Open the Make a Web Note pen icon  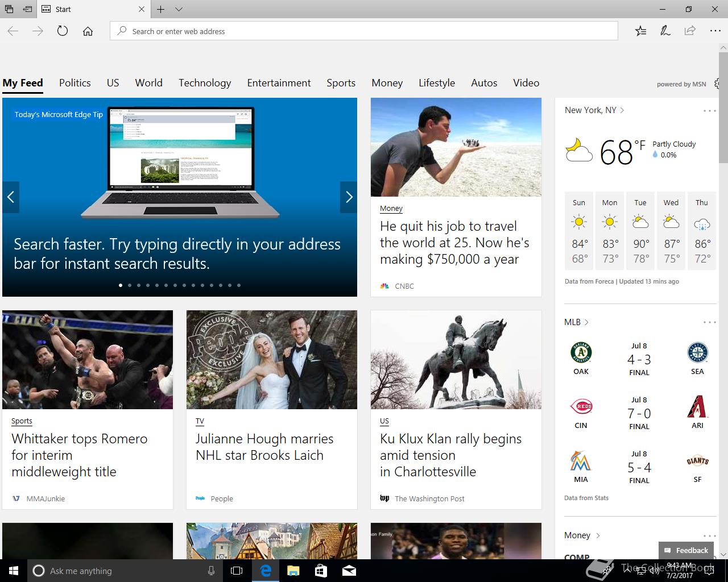665,31
